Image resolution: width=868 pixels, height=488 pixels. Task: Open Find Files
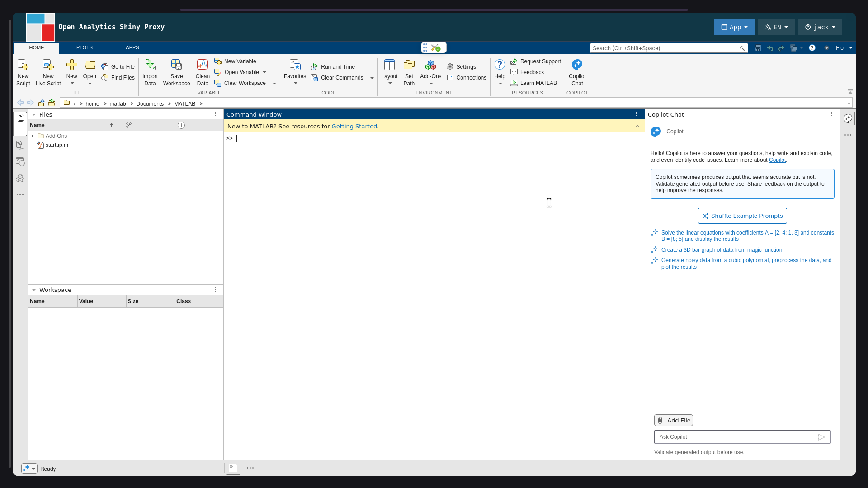[x=118, y=78]
